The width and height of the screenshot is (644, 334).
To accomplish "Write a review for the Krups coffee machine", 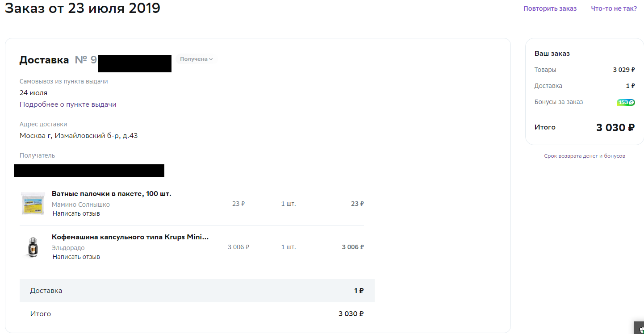I will click(x=76, y=257).
